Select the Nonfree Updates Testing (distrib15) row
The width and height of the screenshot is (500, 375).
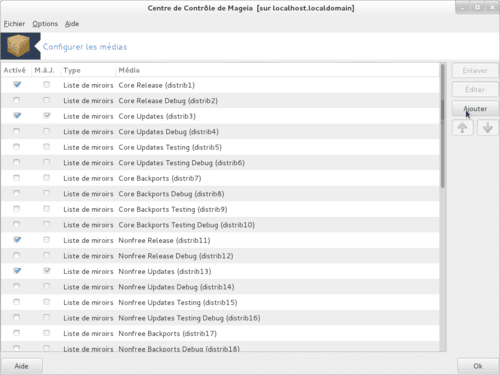coord(220,302)
